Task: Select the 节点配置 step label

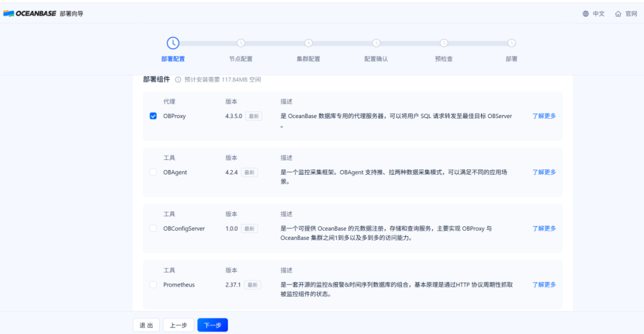Action: (241, 58)
